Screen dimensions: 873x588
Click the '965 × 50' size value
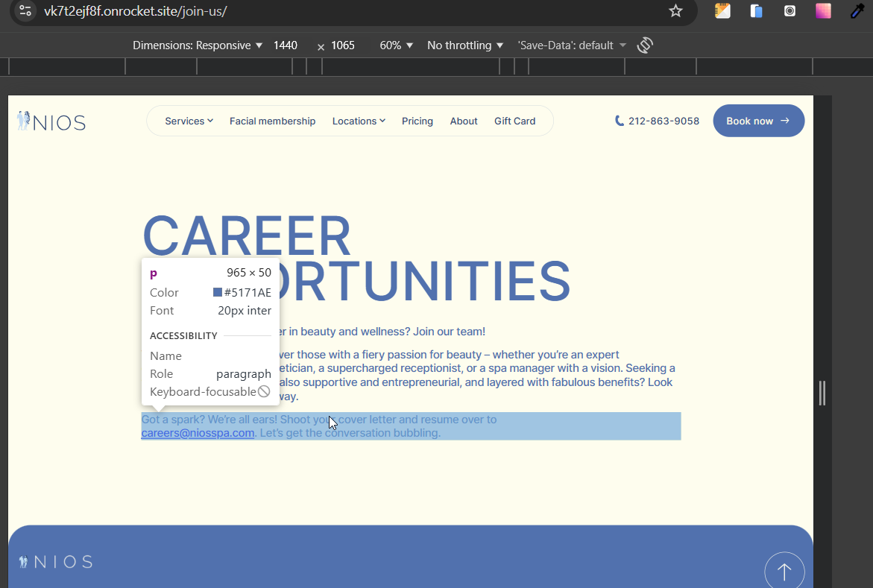(x=249, y=273)
